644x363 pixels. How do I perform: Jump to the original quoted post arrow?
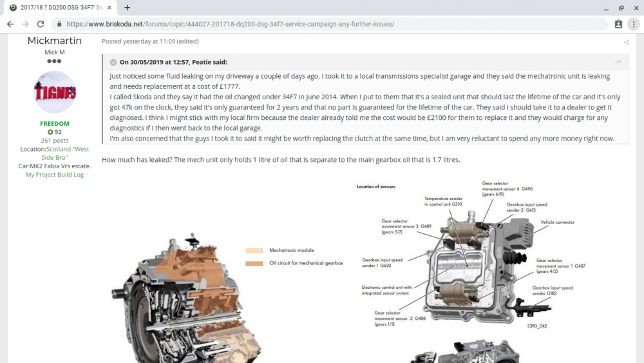pos(618,62)
